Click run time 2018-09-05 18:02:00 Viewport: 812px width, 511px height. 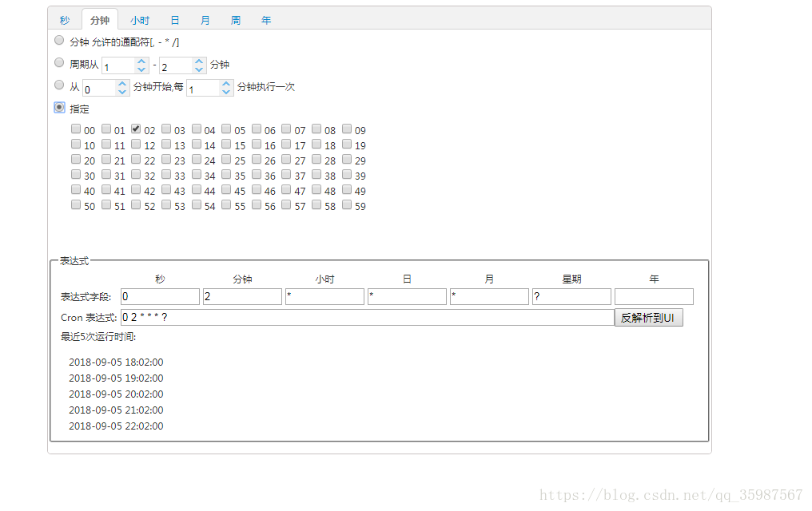(116, 362)
